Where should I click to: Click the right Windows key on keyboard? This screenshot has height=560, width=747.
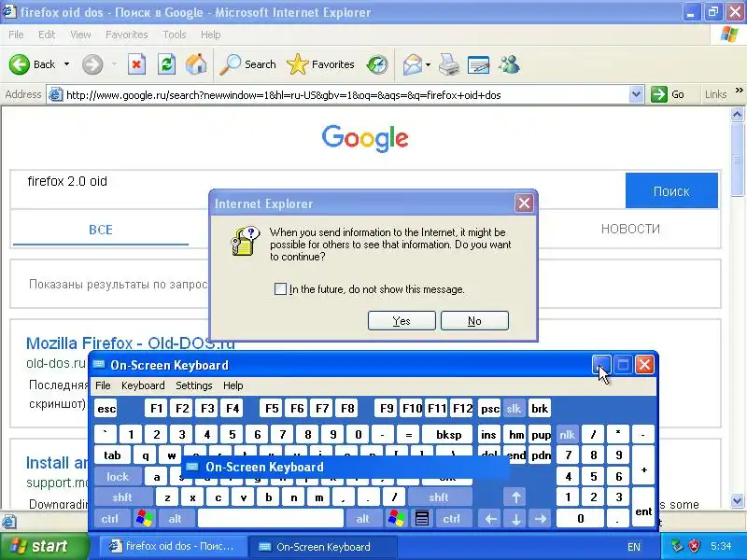point(396,518)
